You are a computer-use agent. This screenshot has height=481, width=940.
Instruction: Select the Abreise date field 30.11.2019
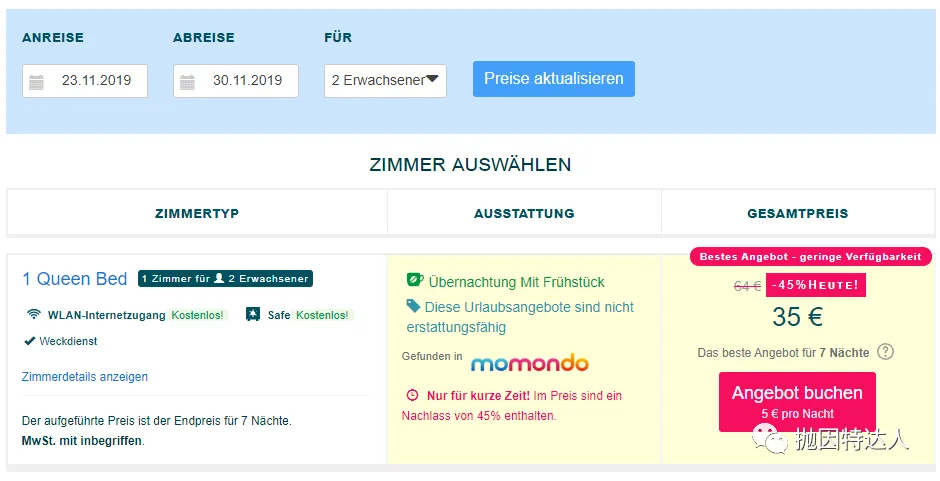coord(236,81)
